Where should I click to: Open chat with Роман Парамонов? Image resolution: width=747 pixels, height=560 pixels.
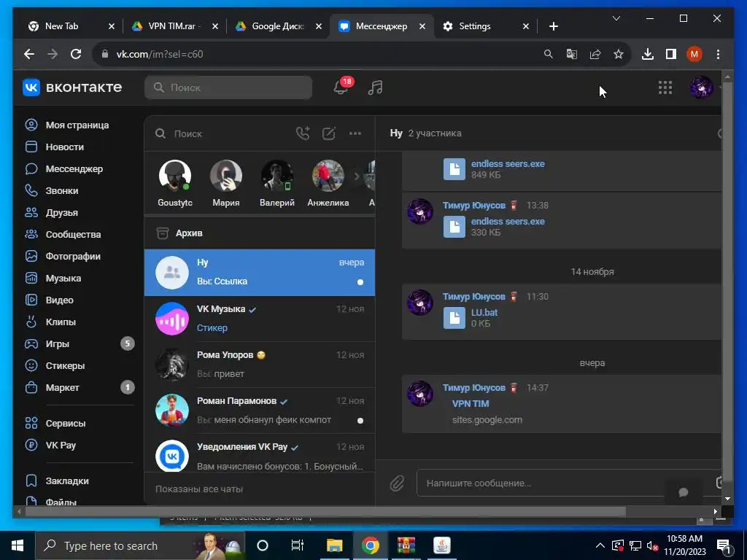pos(260,411)
